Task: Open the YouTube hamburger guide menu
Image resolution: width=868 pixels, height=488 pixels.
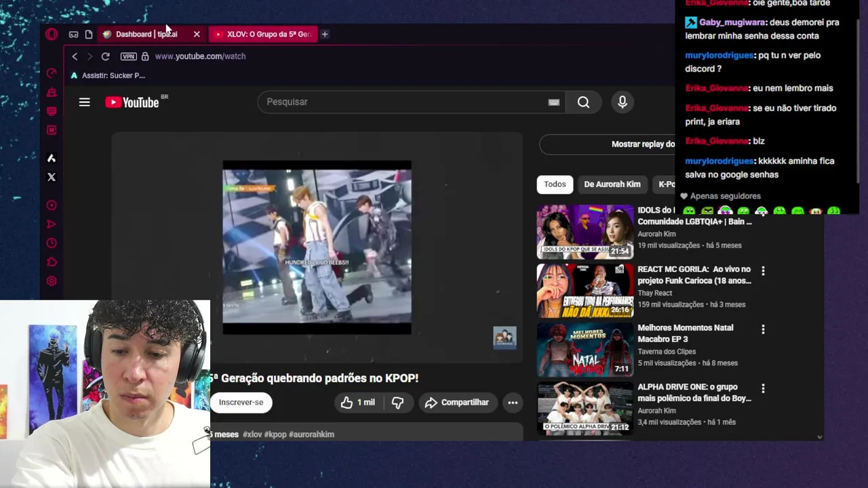Action: pyautogui.click(x=84, y=102)
